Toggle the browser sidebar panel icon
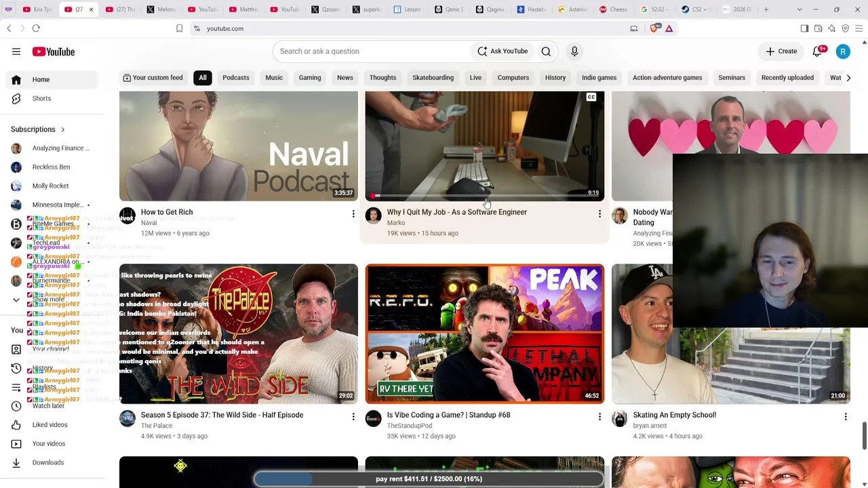This screenshot has width=868, height=488. coord(804,28)
